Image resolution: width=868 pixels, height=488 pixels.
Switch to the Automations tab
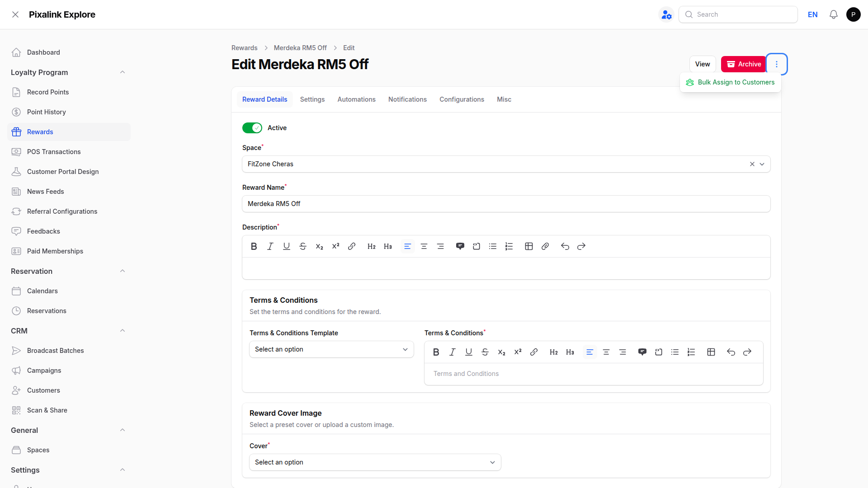356,99
